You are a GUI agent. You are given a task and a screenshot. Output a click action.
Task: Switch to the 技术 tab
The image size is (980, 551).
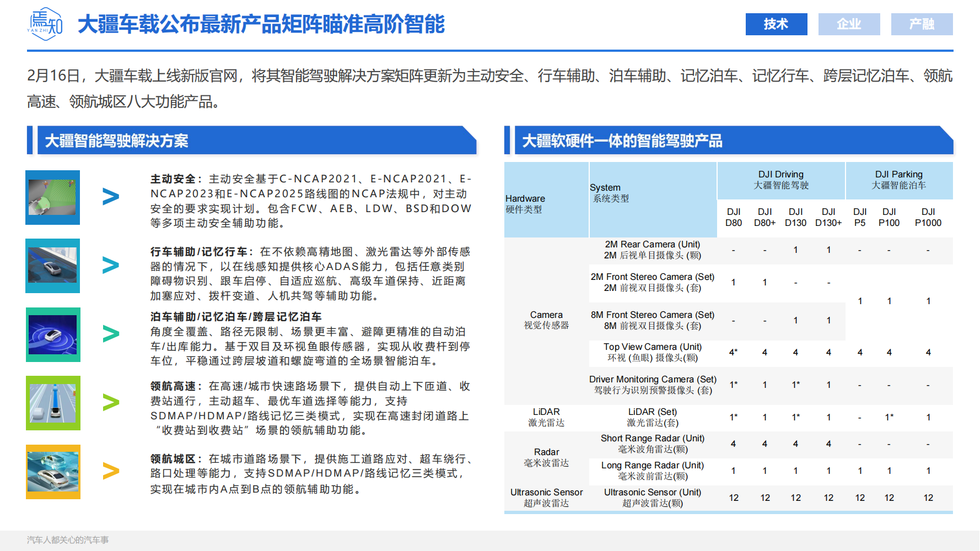[776, 24]
